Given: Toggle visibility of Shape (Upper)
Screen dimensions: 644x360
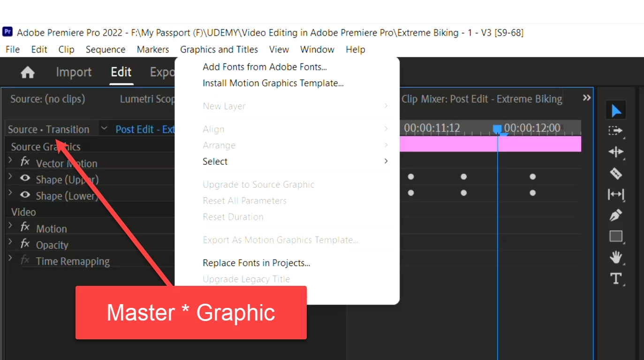Looking at the screenshot, I should pos(25,178).
